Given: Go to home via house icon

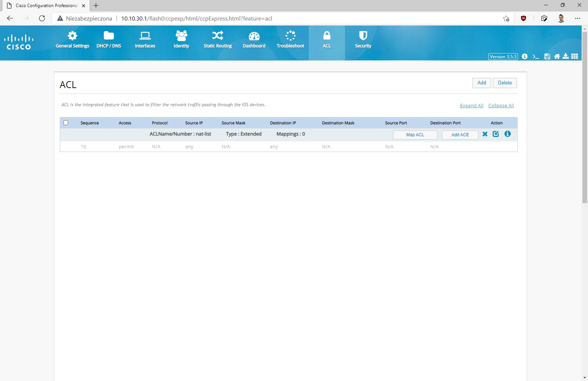Looking at the screenshot, I should click(x=557, y=57).
